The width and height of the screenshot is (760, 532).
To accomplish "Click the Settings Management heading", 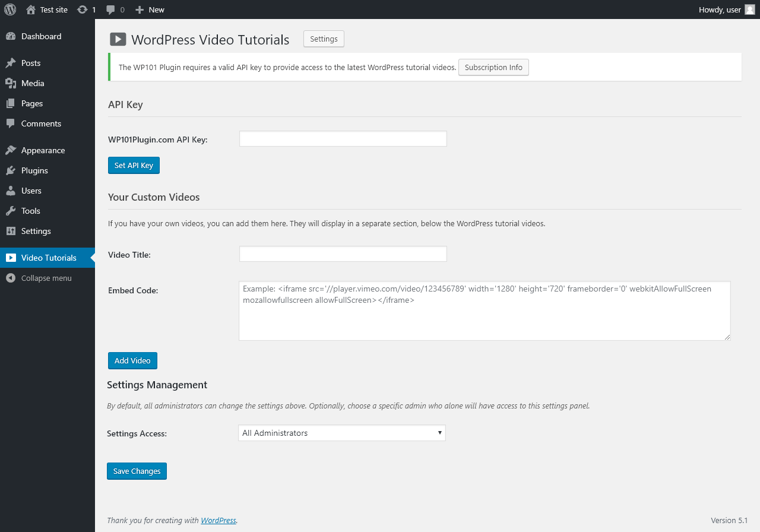I will 157,385.
